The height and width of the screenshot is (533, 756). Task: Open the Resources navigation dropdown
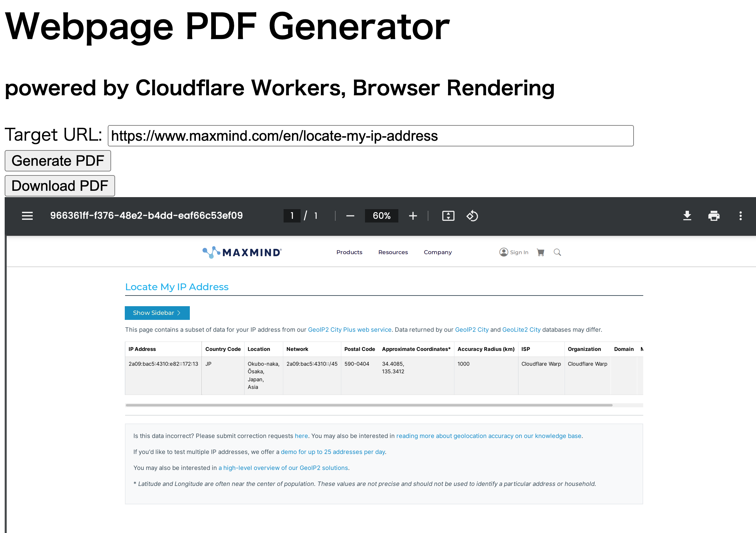pyautogui.click(x=393, y=252)
